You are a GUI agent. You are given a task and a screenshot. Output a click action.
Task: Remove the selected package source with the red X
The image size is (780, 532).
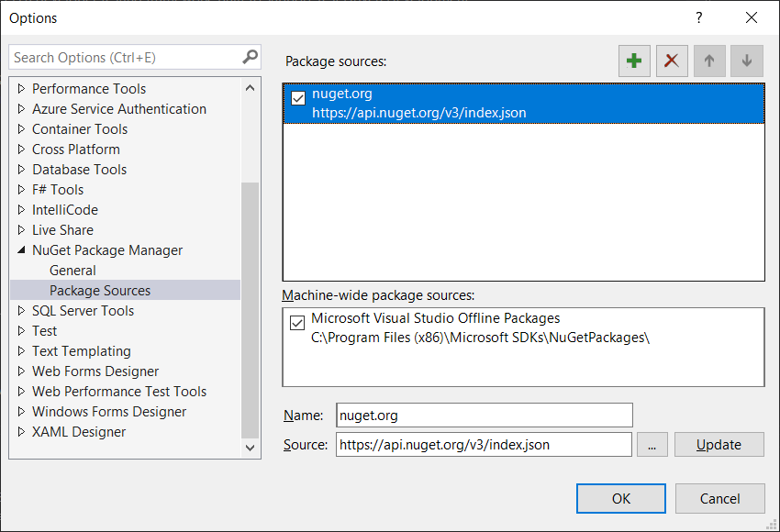[672, 61]
